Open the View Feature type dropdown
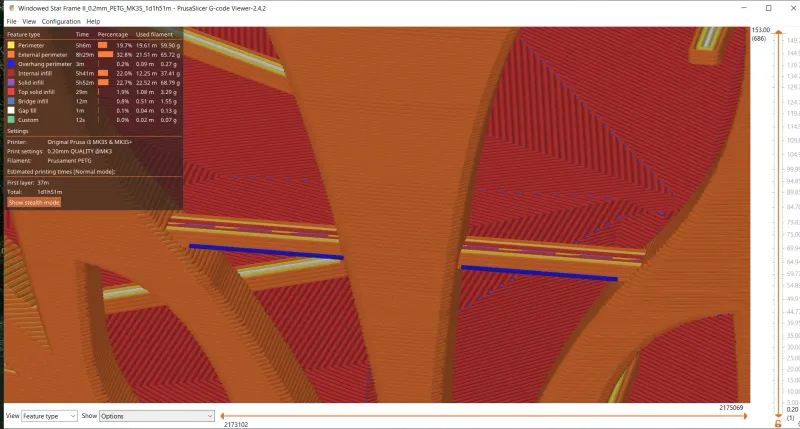The width and height of the screenshot is (800, 429). point(49,415)
